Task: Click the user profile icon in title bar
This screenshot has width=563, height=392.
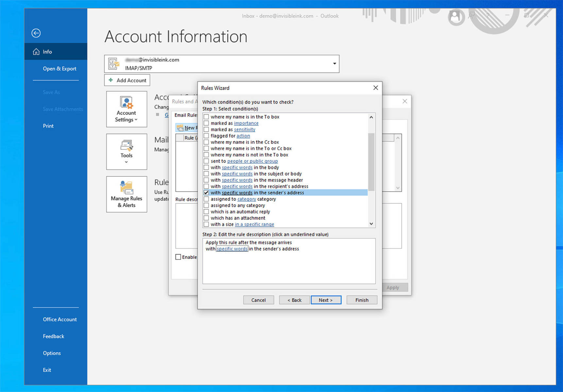Action: (454, 16)
